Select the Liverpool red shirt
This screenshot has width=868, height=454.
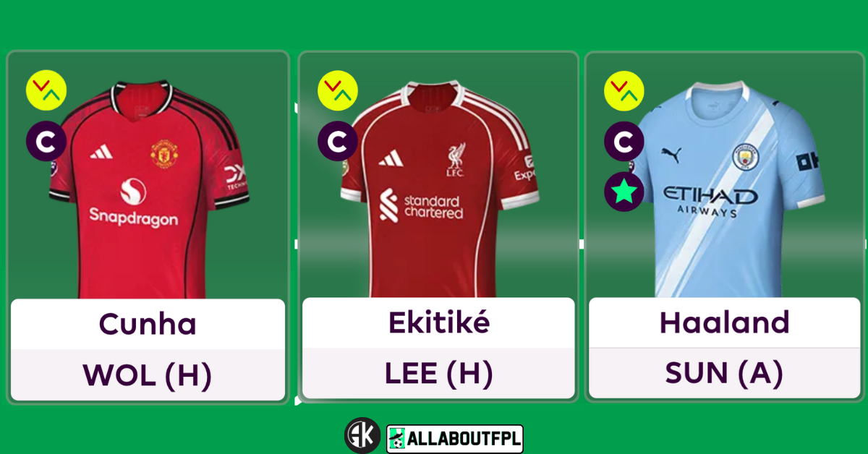tap(440, 189)
